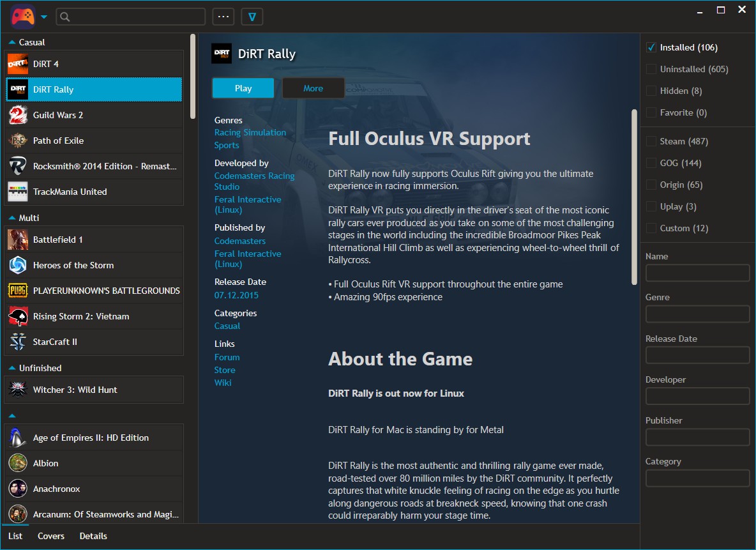Viewport: 756px width, 550px height.
Task: Open the Racing Simulation genre link
Action: [x=250, y=132]
